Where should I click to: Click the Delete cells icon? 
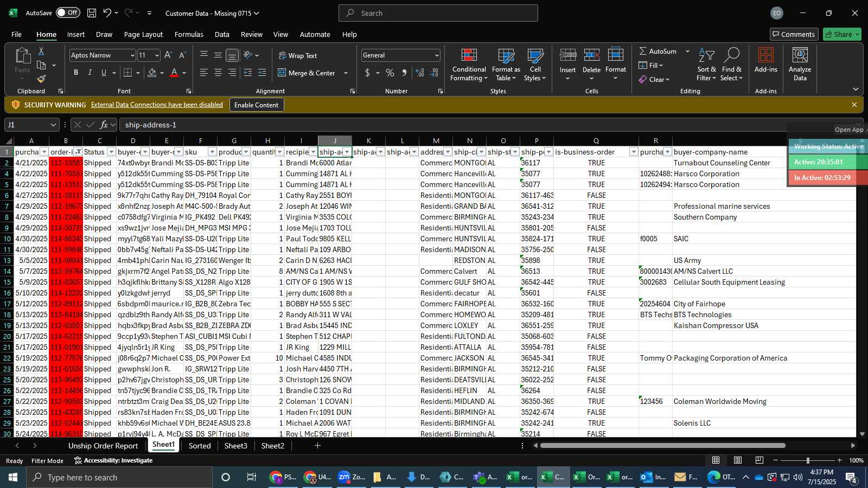[x=591, y=55]
